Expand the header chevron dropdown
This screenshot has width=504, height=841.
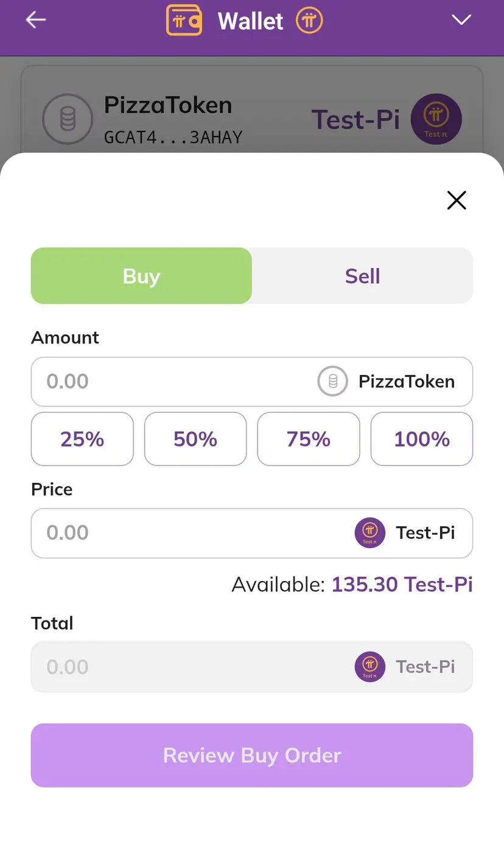pos(461,20)
